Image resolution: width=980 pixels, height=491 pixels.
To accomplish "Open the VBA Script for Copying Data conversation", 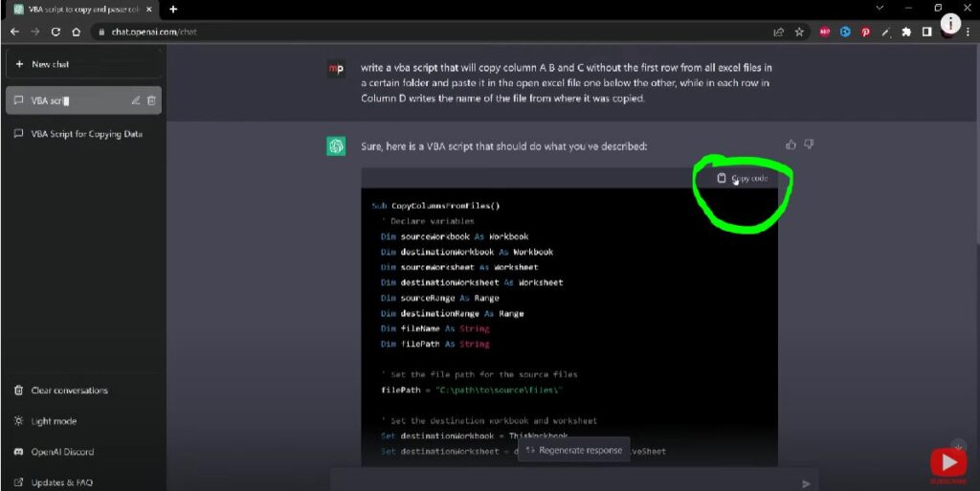I will pyautogui.click(x=84, y=134).
